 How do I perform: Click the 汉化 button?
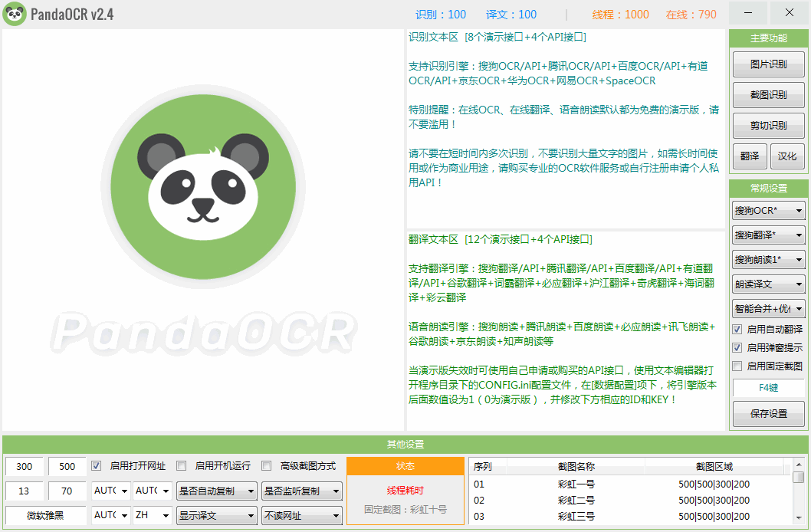click(x=787, y=156)
